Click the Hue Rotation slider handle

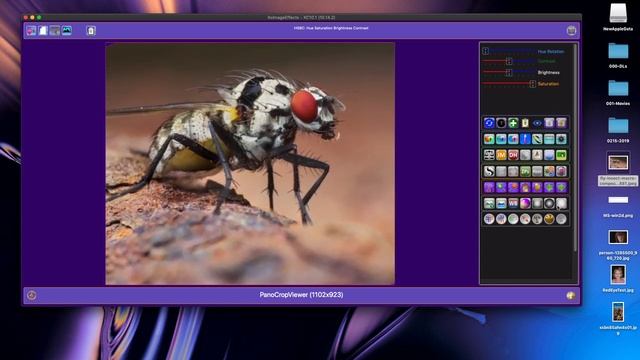pyautogui.click(x=485, y=51)
